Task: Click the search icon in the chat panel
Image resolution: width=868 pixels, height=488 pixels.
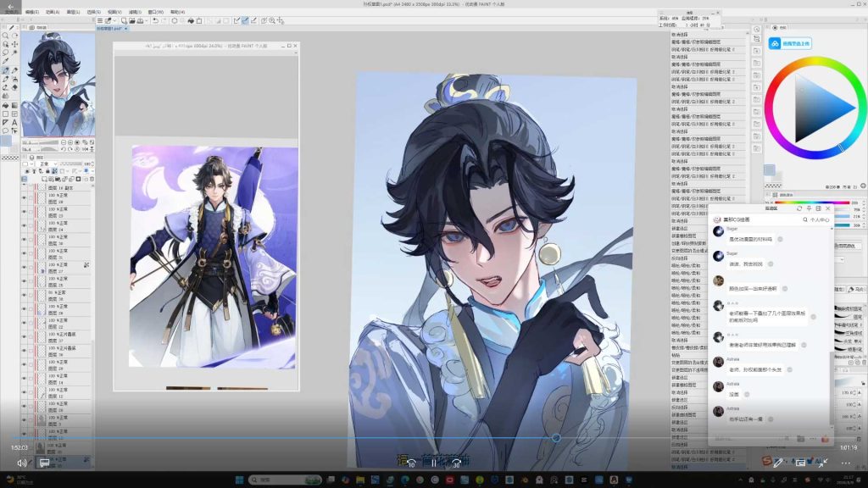Action: tap(805, 219)
